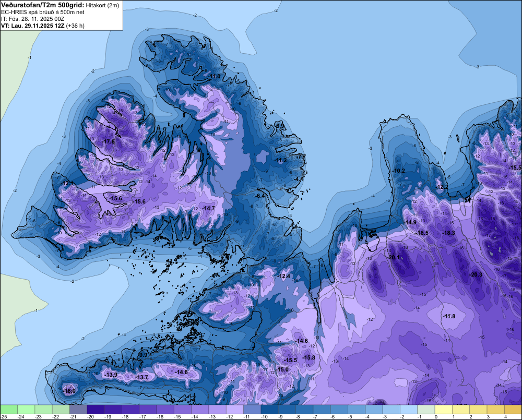Click the legend scale number -5
Viewport: 522px width, 420px height.
coord(350,417)
